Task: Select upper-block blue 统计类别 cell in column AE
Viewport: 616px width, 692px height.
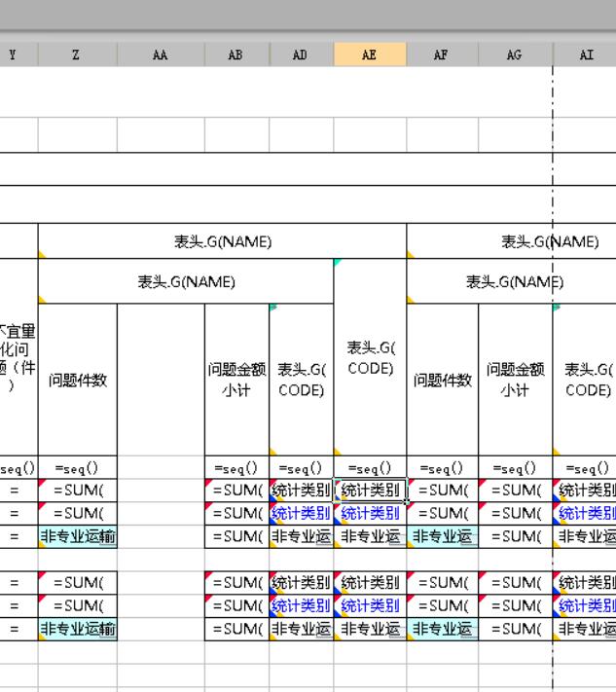Action: click(370, 513)
